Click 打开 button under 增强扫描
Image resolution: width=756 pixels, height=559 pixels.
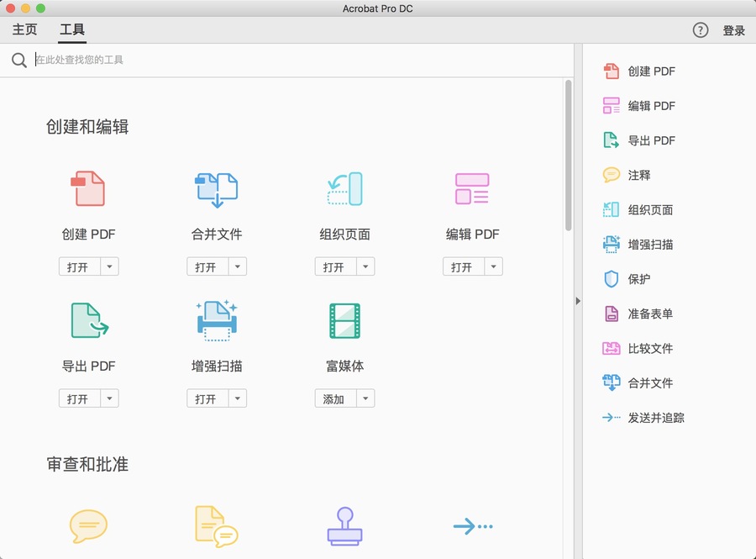tap(207, 398)
